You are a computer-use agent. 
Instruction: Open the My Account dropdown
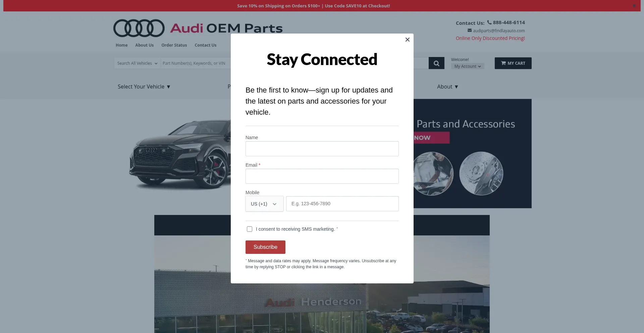click(x=467, y=66)
